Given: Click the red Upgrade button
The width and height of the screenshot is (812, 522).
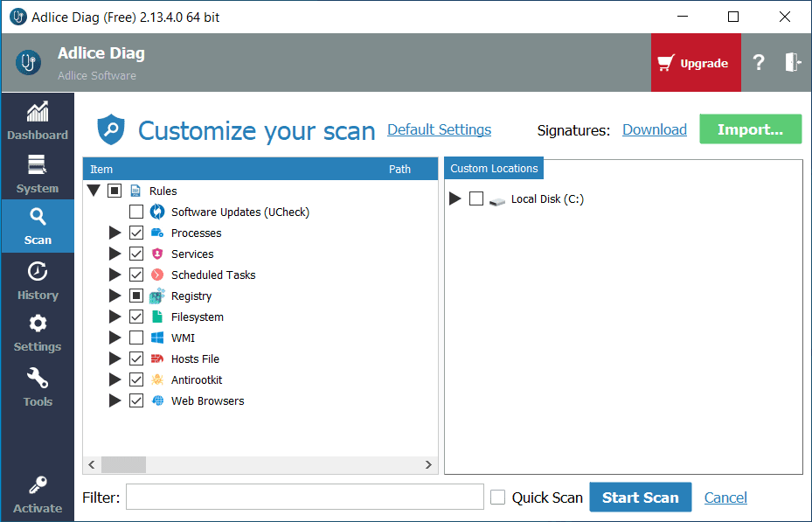Looking at the screenshot, I should click(696, 63).
